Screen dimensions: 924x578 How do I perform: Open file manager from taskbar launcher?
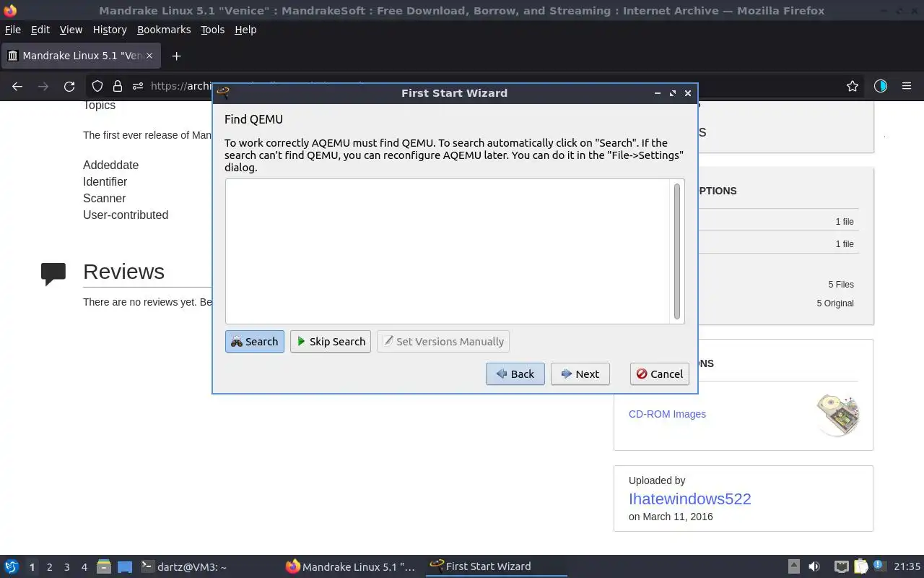coord(104,567)
